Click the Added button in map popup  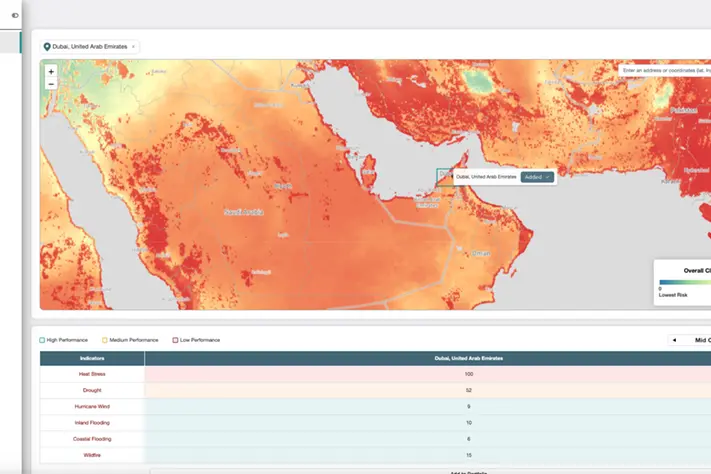click(536, 177)
